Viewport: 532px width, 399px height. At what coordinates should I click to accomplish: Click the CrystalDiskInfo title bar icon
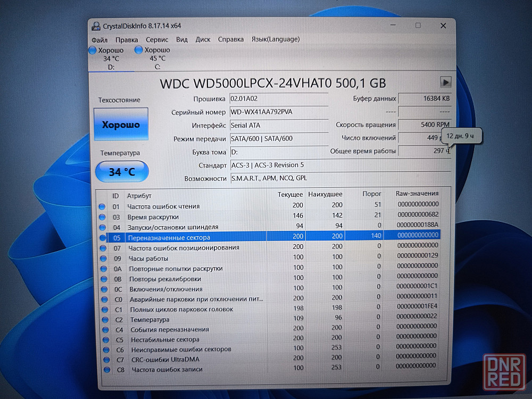96,26
